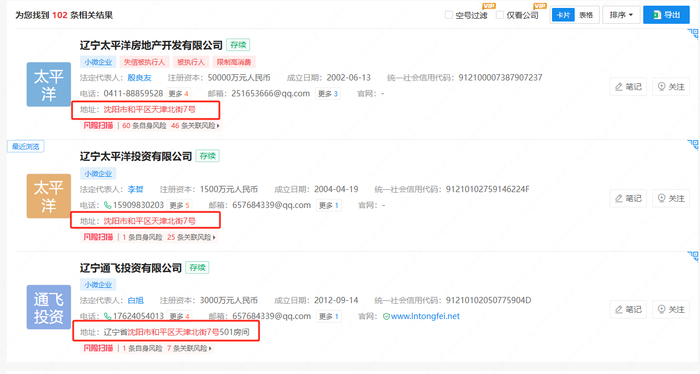Click the phone icon next to 17624054013

(108, 316)
